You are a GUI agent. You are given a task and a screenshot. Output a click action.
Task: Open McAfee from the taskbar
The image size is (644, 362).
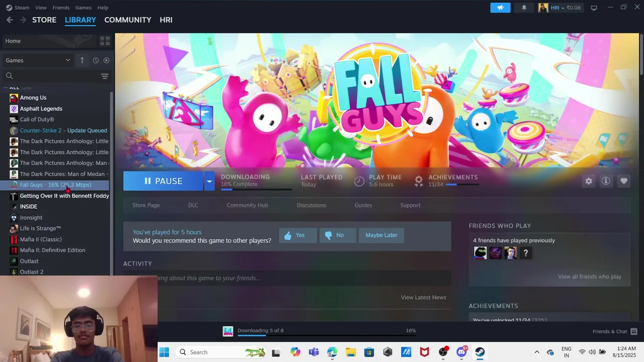425,352
